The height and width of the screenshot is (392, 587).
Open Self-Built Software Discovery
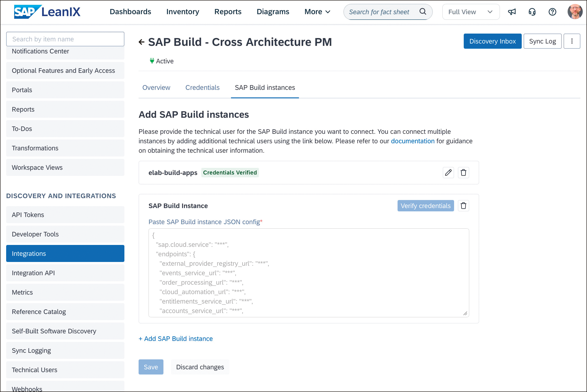click(x=65, y=331)
